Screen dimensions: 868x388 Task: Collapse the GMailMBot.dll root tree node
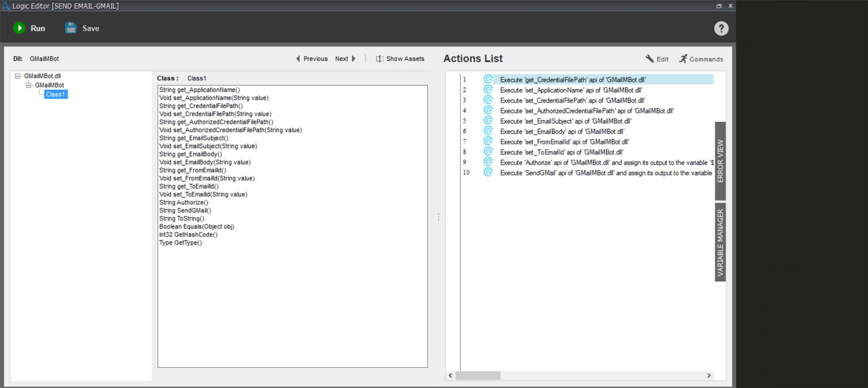(x=17, y=76)
